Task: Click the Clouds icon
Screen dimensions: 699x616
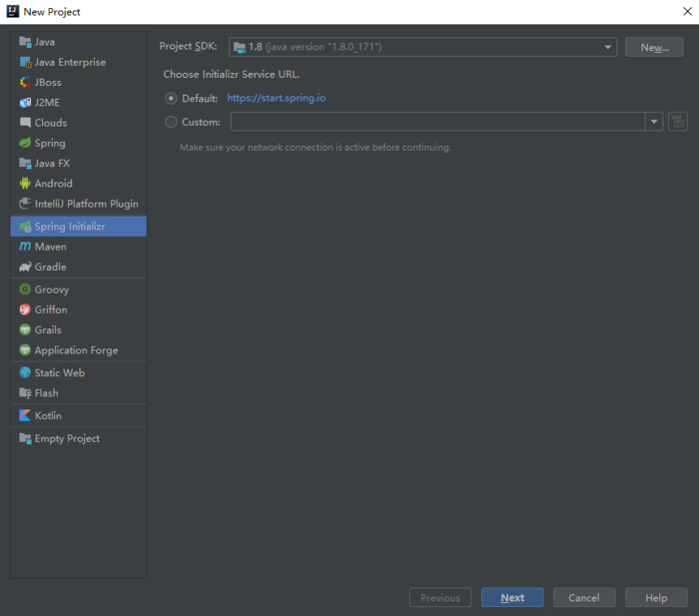Action: point(25,123)
